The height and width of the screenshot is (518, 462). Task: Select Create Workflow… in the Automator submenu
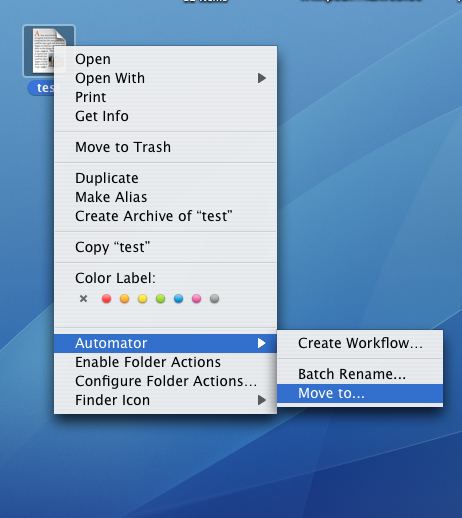click(x=360, y=343)
